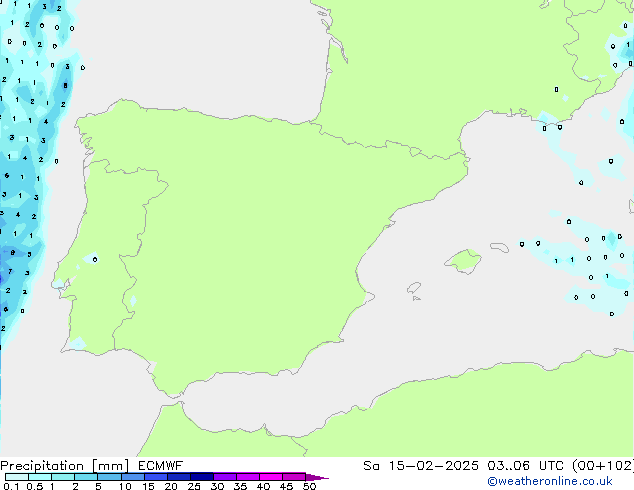The image size is (634, 490).
Task: Click the 'ECMWF' model label
Action: (x=161, y=466)
